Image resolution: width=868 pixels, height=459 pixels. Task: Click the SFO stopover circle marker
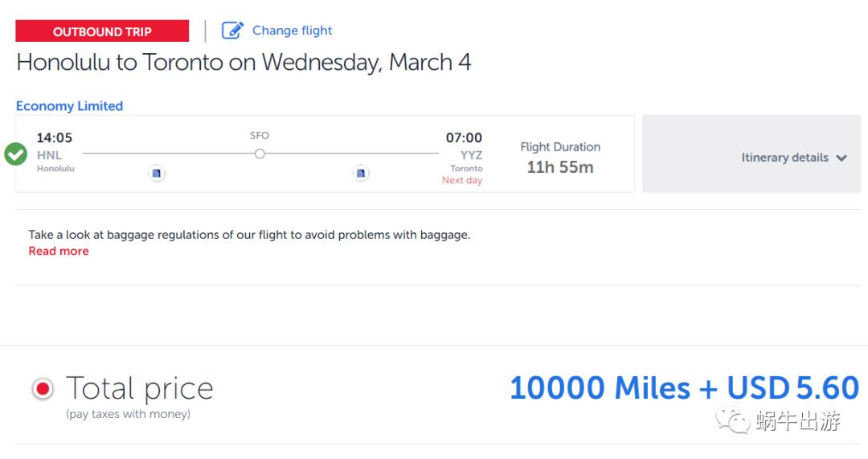[260, 154]
